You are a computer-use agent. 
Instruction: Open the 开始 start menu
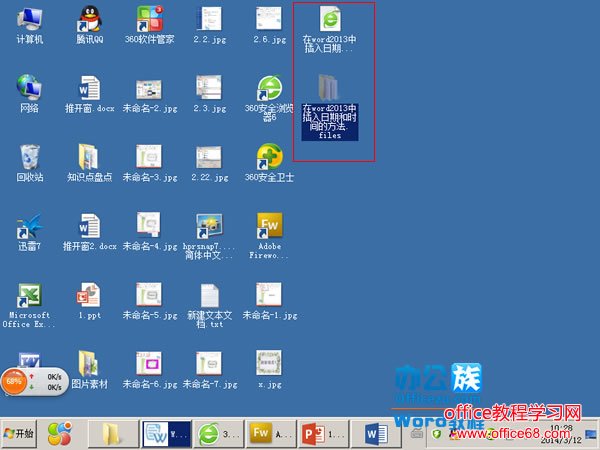[19, 434]
